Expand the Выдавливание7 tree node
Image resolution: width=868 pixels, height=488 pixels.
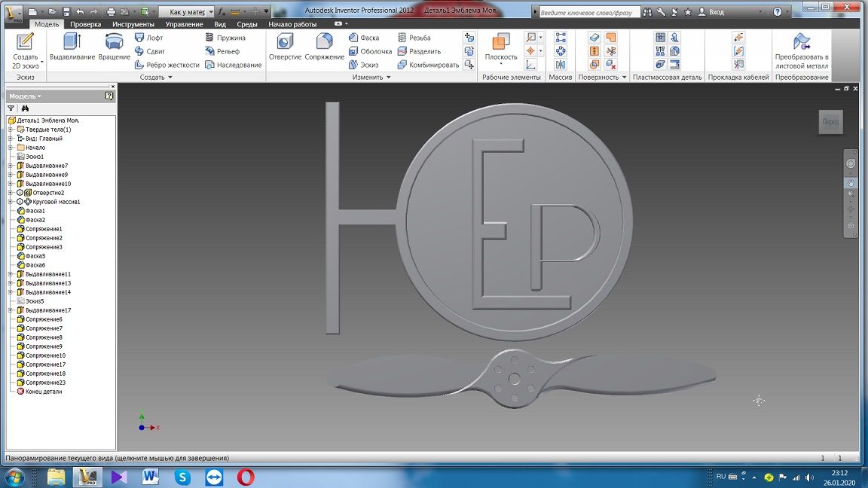(x=11, y=166)
